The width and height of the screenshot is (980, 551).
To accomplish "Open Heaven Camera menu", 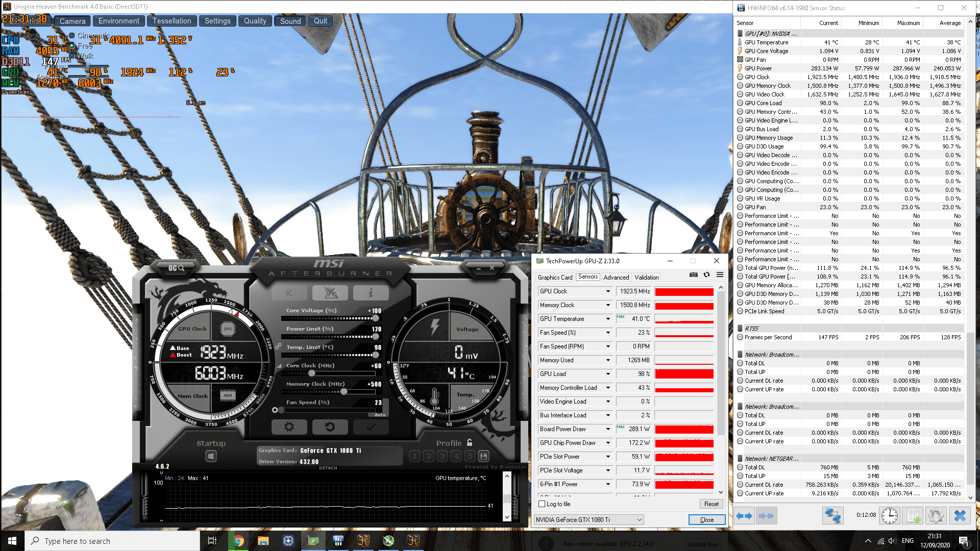I will pyautogui.click(x=72, y=21).
